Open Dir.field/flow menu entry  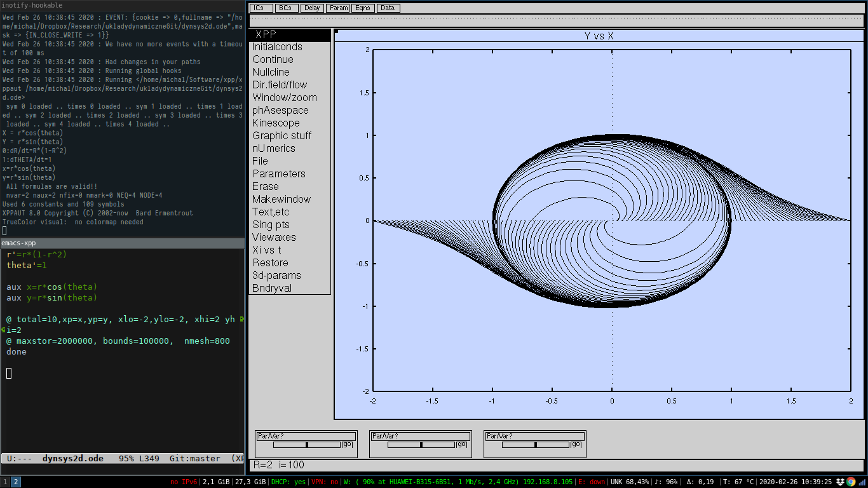point(290,85)
